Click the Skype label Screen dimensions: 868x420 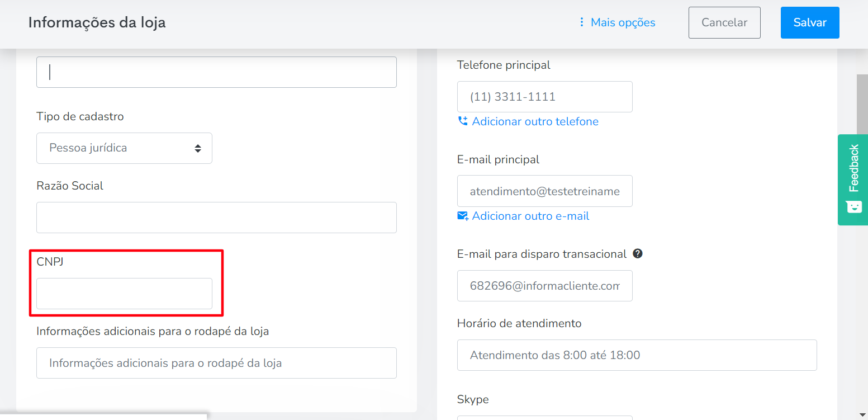point(473,399)
